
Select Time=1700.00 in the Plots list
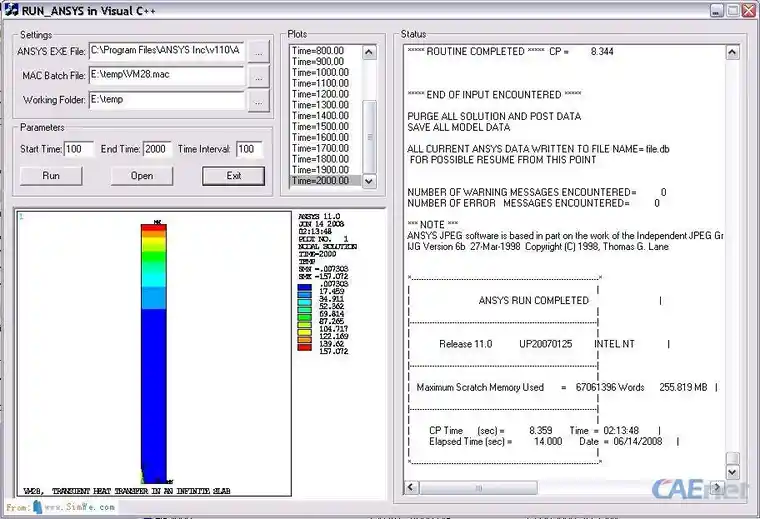tap(325, 148)
